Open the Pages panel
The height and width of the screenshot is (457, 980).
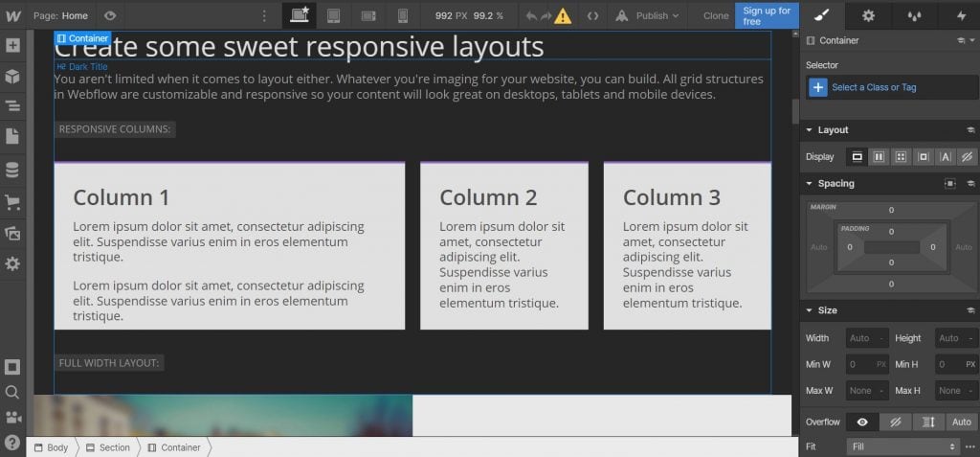tap(12, 136)
